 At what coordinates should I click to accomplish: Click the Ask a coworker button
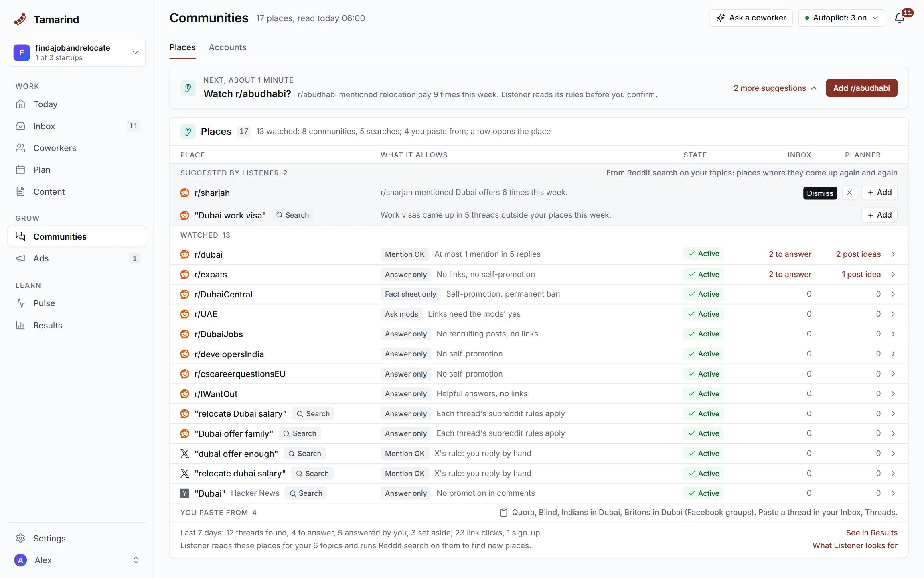(751, 18)
